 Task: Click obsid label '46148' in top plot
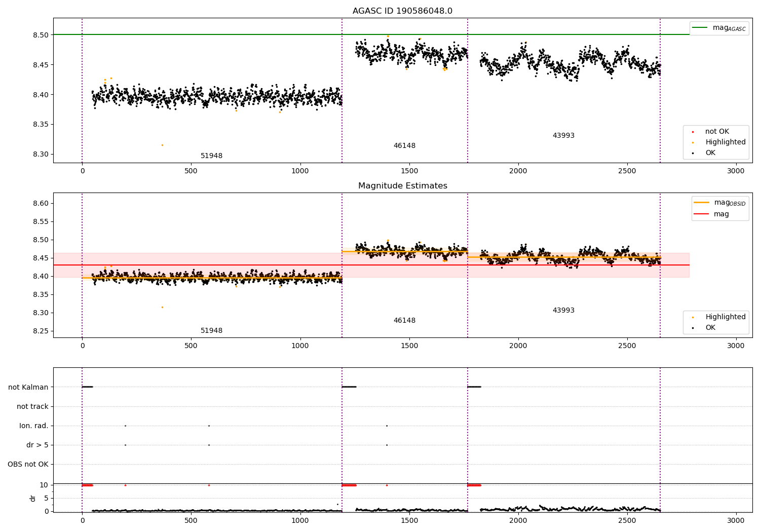(x=404, y=145)
